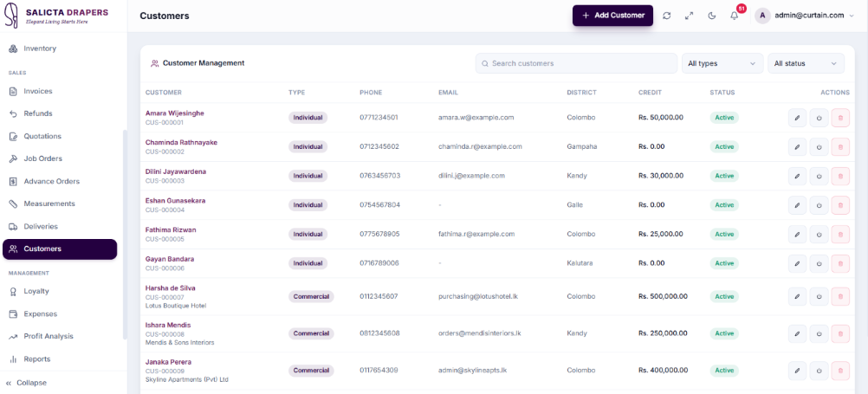Delete Harsha de Silva trash icon
Viewport: 868px width, 394px height.
pos(840,297)
